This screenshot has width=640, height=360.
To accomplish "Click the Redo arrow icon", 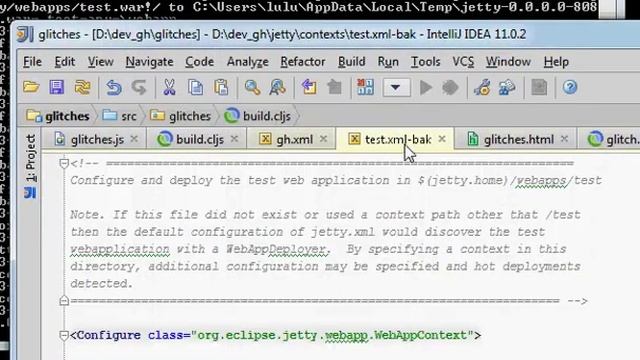I will [x=139, y=87].
